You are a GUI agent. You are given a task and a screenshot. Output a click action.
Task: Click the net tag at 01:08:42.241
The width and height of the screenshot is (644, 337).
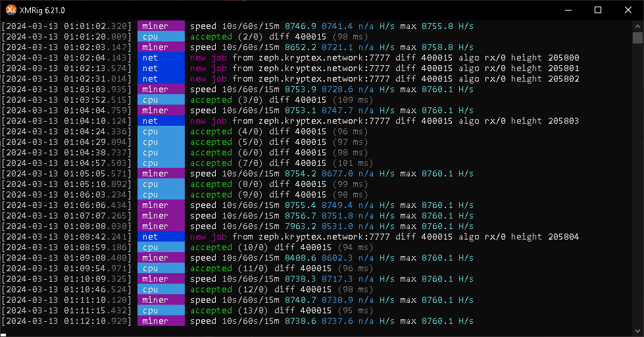click(x=161, y=237)
